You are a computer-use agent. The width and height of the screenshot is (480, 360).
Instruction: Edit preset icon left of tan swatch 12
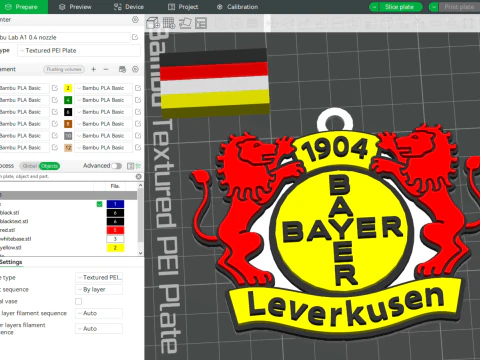pyautogui.click(x=55, y=147)
